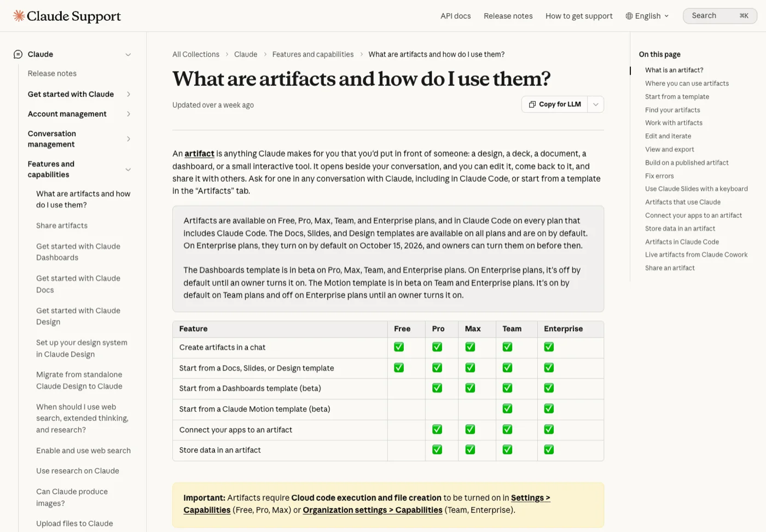Viewport: 766px width, 532px height.
Task: Open the Organization settings > Capabilities link
Action: click(x=373, y=510)
